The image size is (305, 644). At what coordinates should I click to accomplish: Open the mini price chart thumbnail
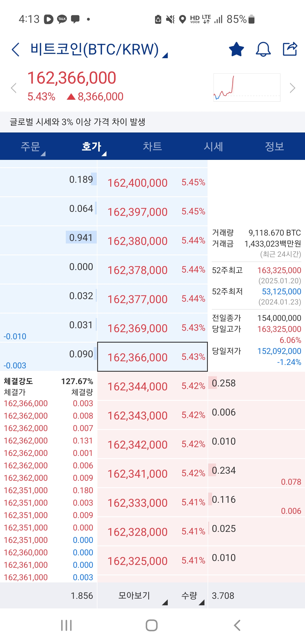(247, 88)
